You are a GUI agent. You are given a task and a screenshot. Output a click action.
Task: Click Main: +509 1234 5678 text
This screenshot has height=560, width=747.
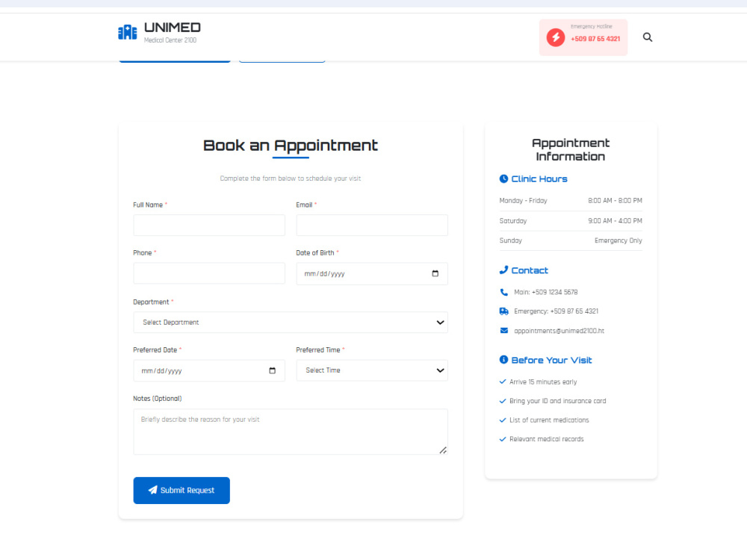click(546, 293)
